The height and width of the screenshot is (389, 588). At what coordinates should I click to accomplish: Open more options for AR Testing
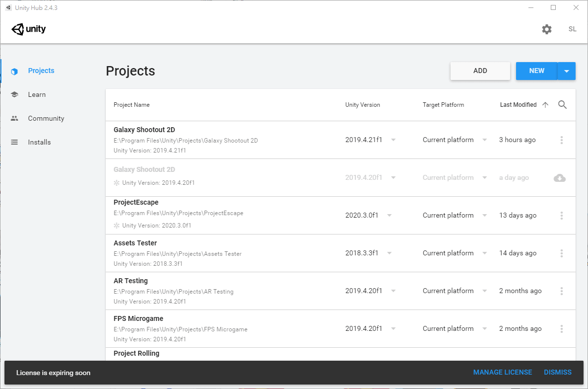click(561, 291)
